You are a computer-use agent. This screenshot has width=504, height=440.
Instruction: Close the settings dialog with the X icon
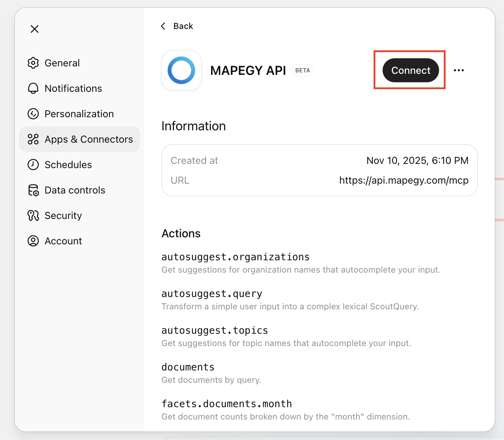35,29
